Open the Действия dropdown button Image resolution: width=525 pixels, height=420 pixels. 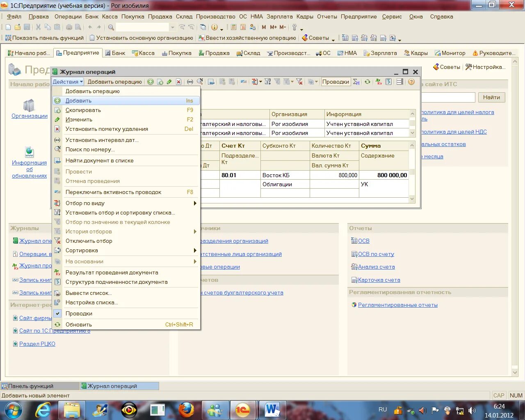(68, 82)
